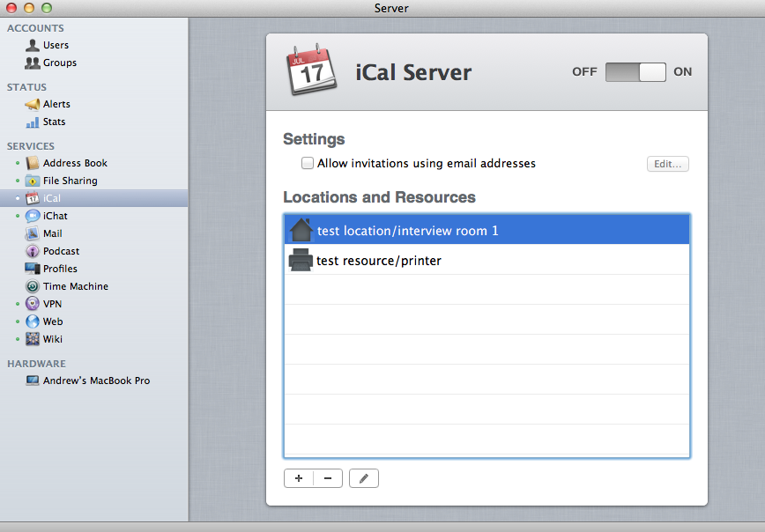
Task: Click the iCal calendar sidebar icon
Action: [33, 198]
